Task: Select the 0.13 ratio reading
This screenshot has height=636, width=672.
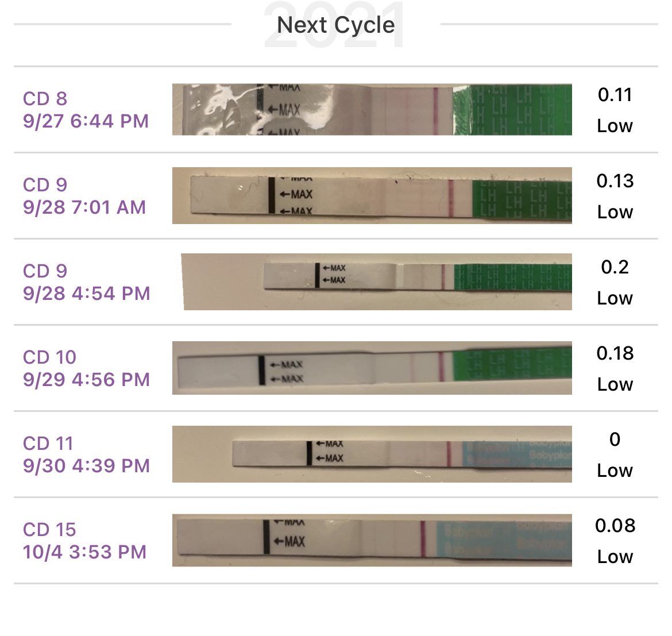Action: click(x=615, y=181)
